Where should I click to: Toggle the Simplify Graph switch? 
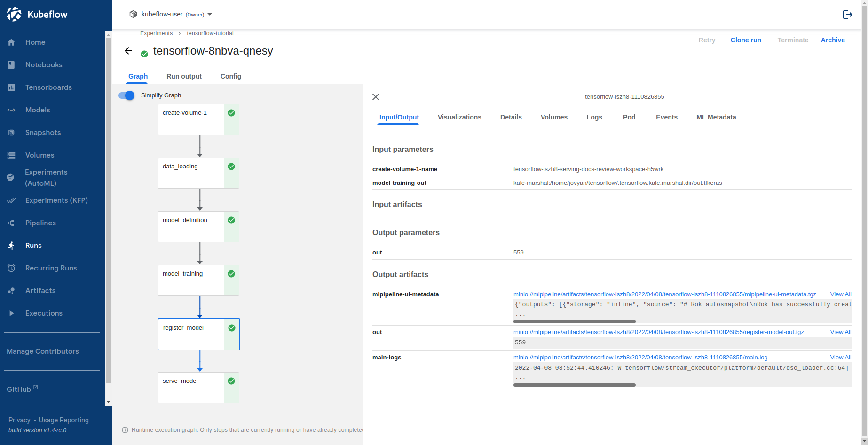click(x=126, y=95)
